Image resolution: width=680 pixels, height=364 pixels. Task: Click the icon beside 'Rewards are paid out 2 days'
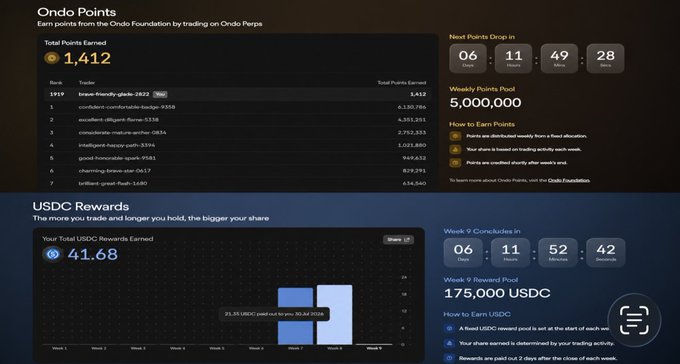click(449, 358)
